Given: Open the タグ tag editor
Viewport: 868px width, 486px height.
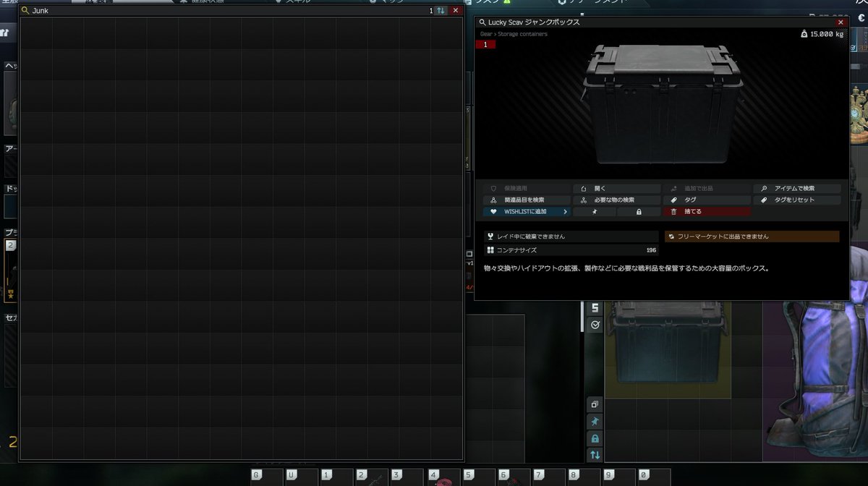Looking at the screenshot, I should pos(707,200).
